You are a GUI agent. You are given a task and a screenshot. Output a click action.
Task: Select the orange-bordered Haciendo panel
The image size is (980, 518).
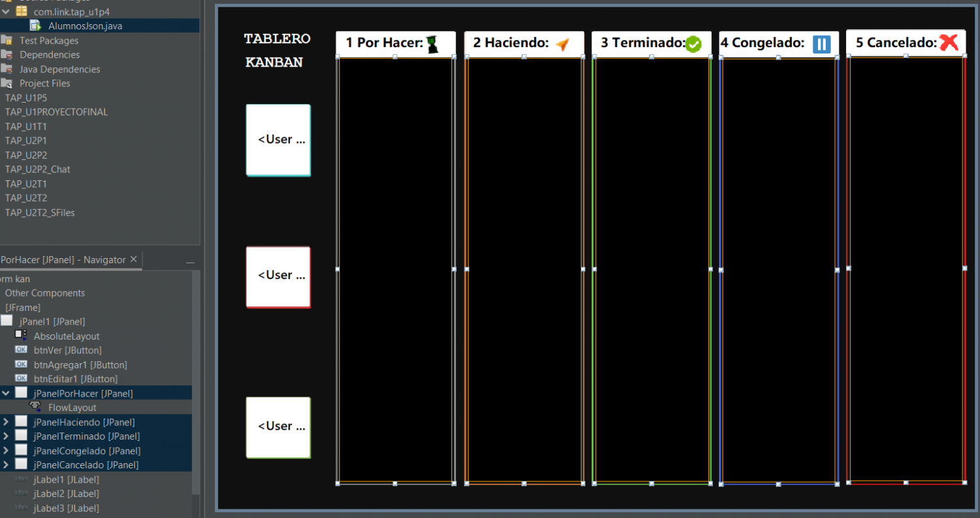pos(524,270)
